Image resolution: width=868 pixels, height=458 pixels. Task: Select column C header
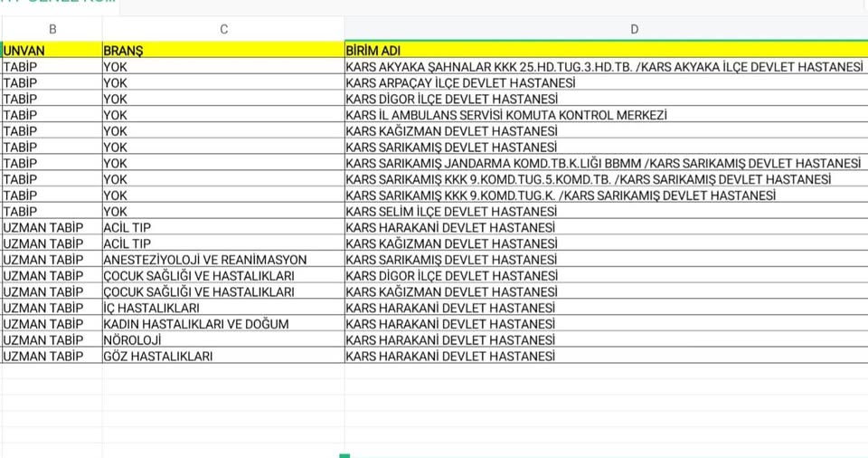[x=223, y=29]
